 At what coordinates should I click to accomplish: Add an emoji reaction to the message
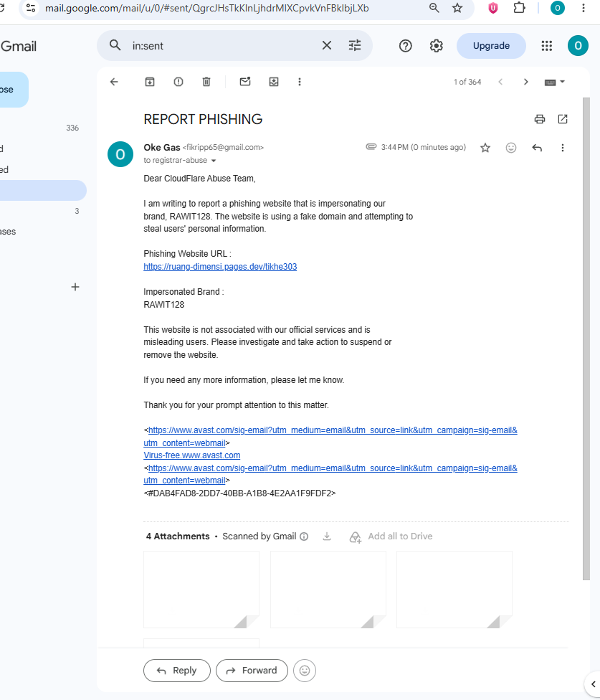coord(511,148)
